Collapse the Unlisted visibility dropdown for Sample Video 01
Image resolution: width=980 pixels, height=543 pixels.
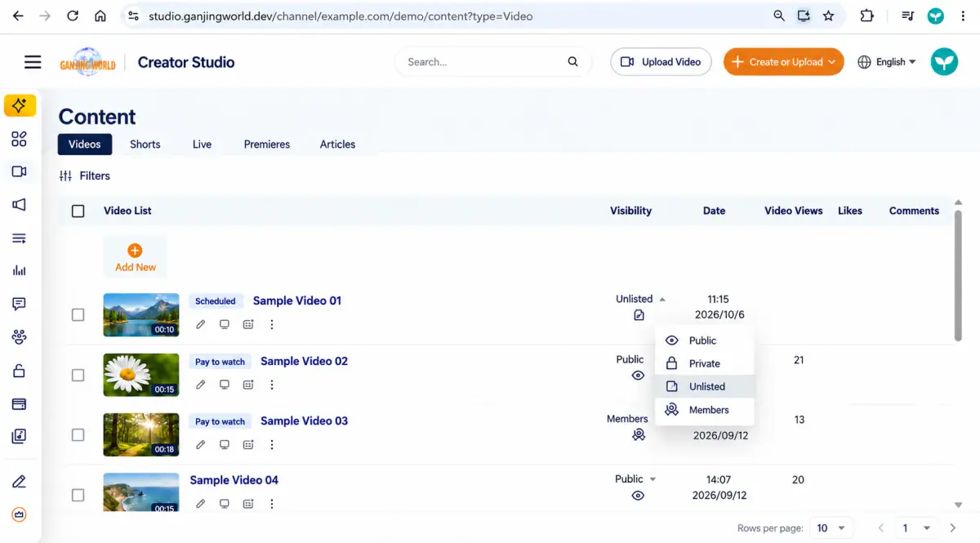pyautogui.click(x=662, y=299)
